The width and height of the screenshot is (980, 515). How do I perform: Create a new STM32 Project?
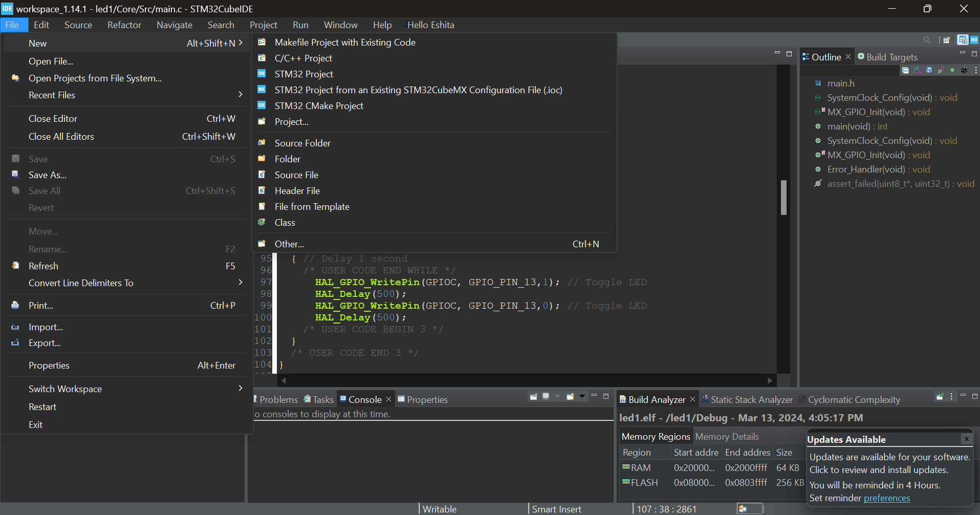point(303,74)
